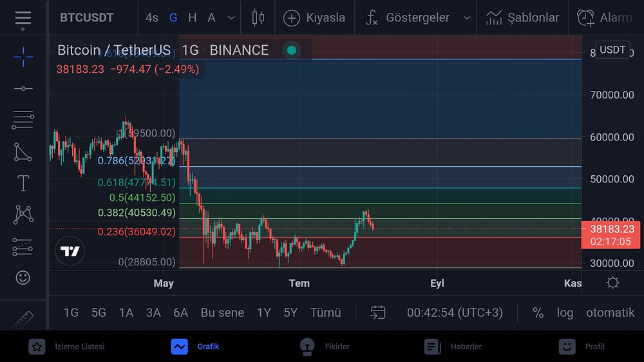Open Şablonlar indicator templates
The image size is (644, 362).
[522, 17]
